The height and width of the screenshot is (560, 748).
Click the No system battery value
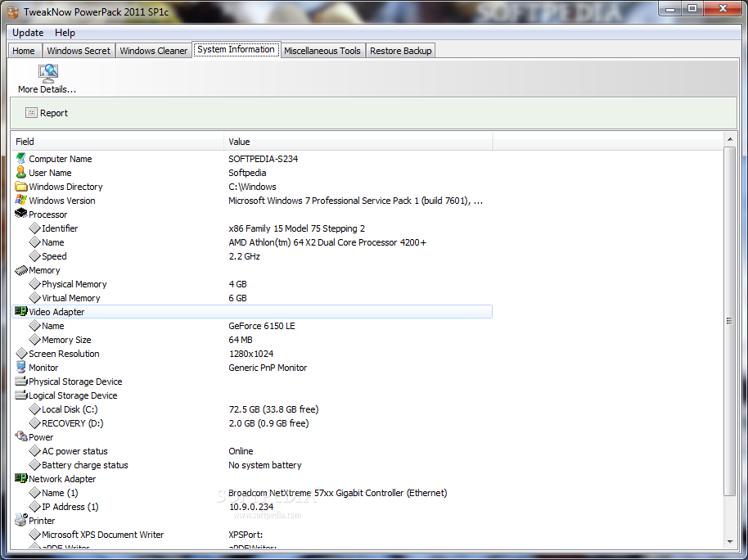coord(265,465)
